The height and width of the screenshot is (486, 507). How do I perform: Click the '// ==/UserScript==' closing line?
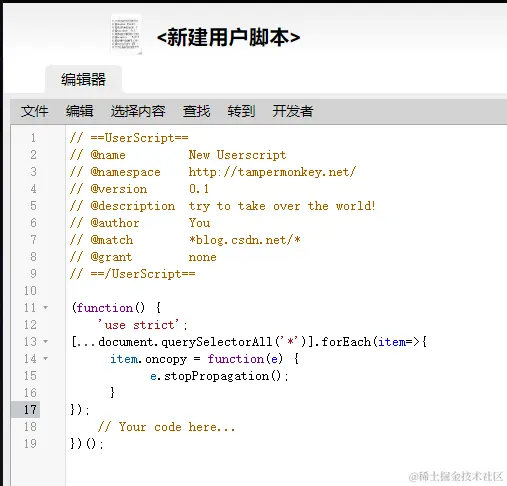133,274
